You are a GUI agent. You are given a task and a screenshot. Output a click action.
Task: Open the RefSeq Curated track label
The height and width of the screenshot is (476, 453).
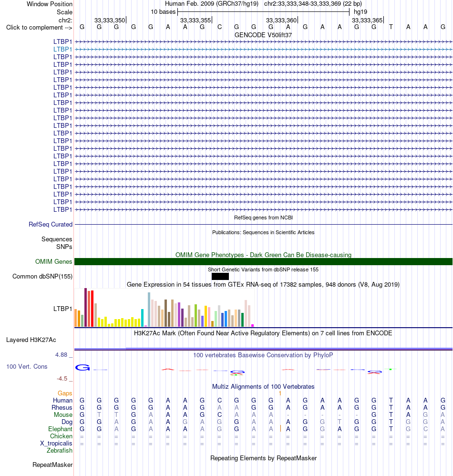51,224
